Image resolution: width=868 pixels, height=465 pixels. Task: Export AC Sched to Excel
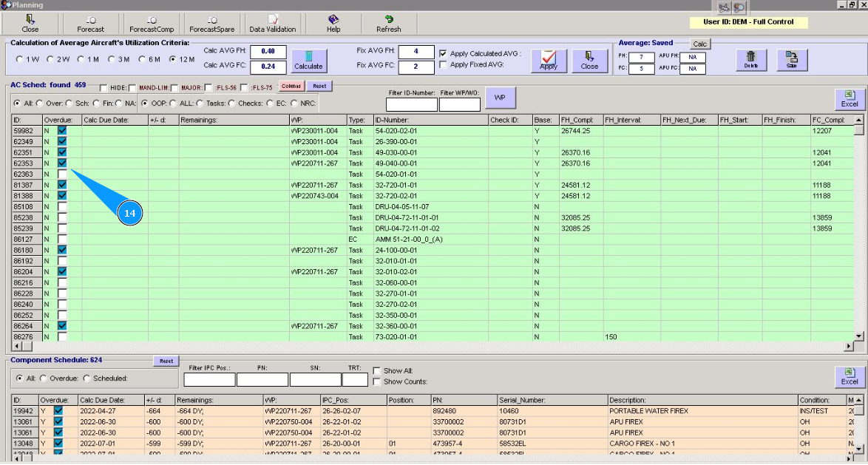850,99
